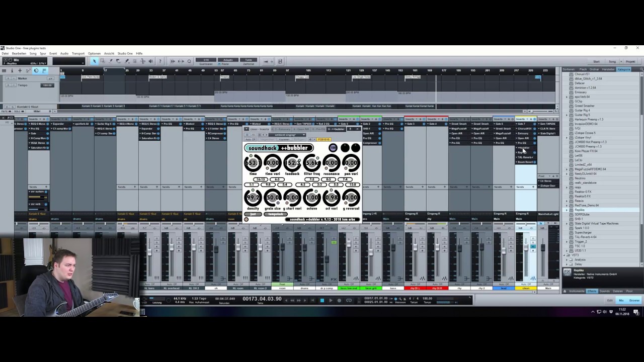Toggle the tempo track clock icon

(x=36, y=71)
